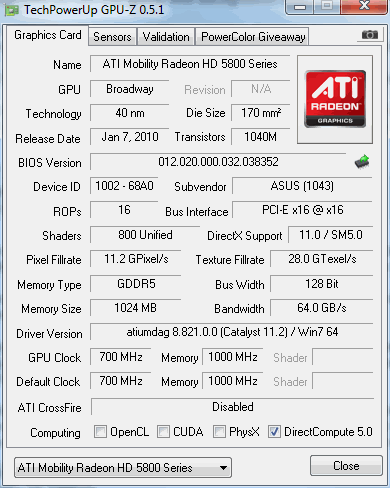Image resolution: width=390 pixels, height=488 pixels.
Task: Select the Default Clock row Memory value 1000 MHz
Action: 233,381
